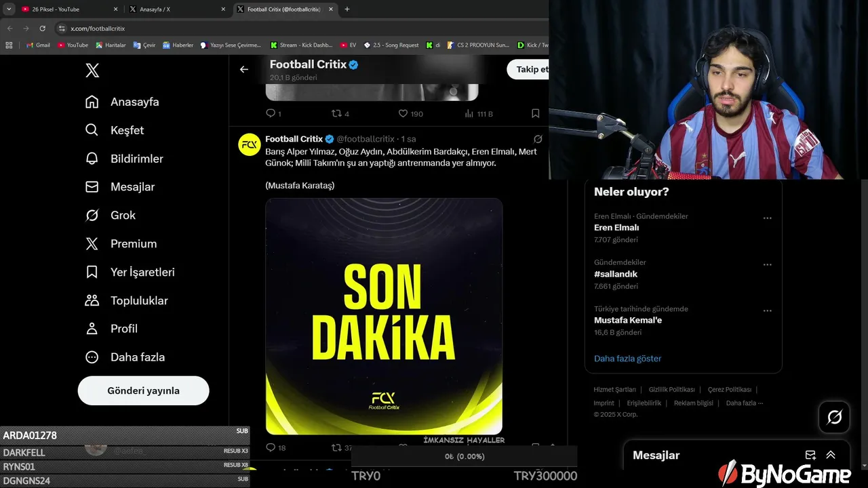Open more options for Mustafa Kemal'e trend

(x=768, y=310)
